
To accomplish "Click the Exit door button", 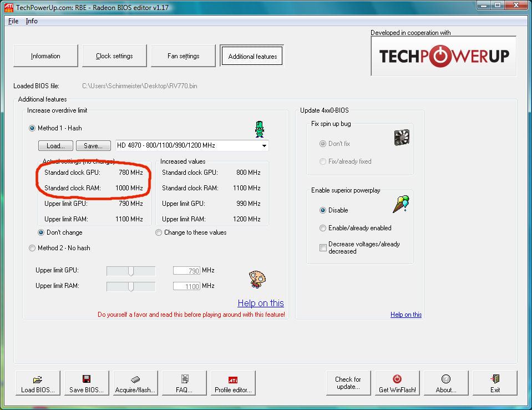I will point(495,383).
